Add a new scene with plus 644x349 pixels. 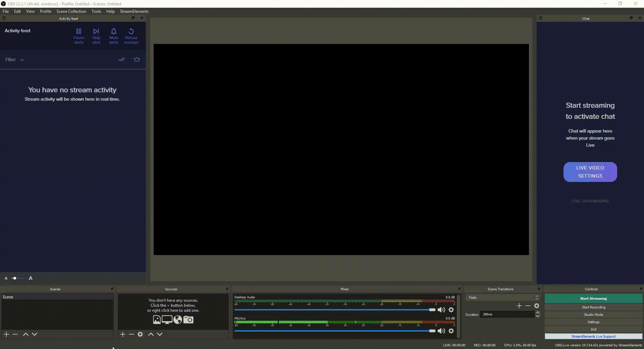(6, 334)
